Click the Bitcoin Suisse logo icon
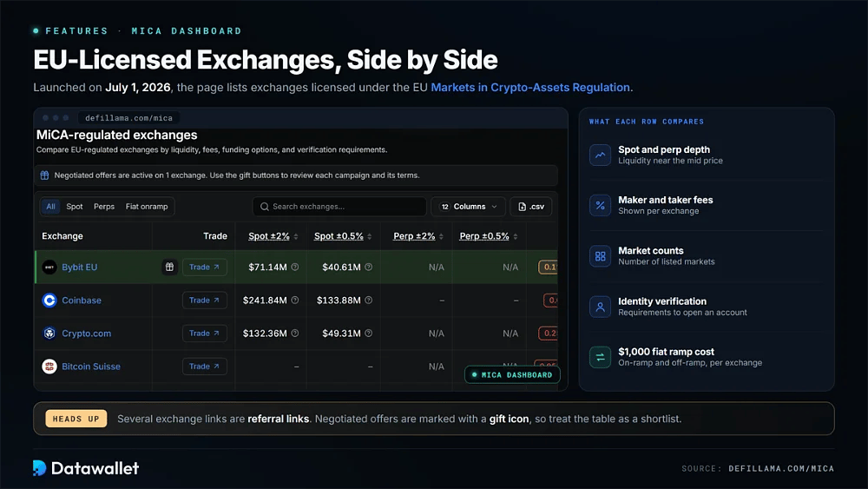Viewport: 868px width, 489px height. coord(49,366)
